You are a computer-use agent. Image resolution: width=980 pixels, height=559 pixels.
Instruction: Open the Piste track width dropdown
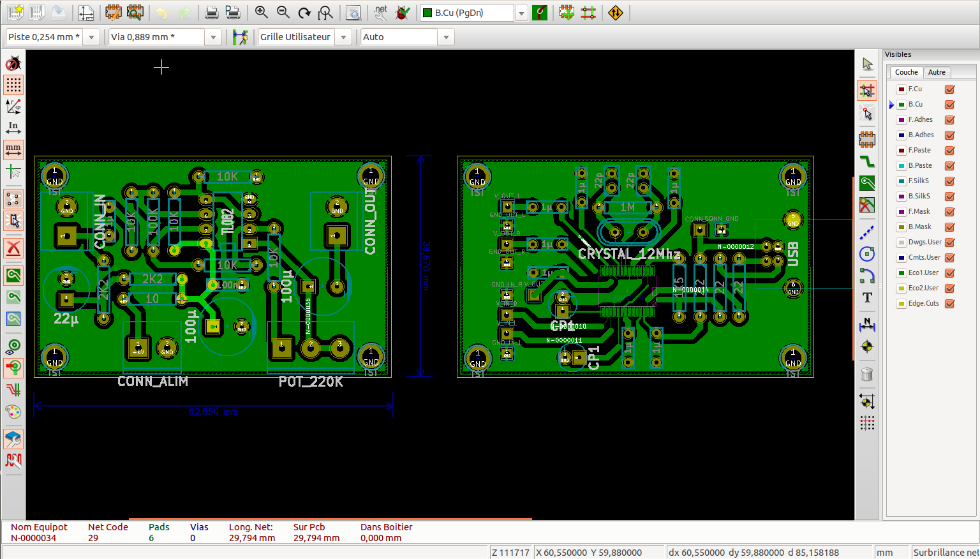tap(91, 37)
